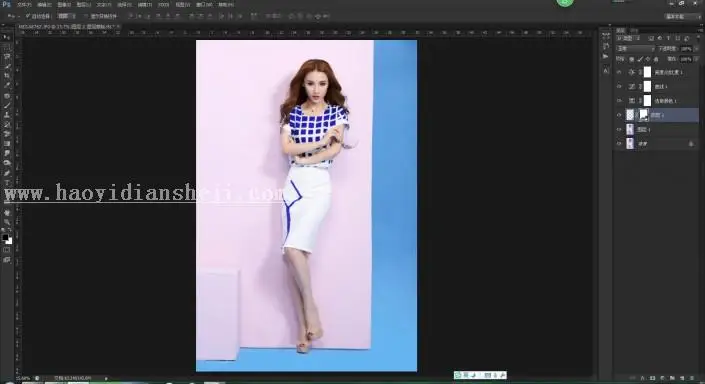
Task: Click lock icon on 背景 layer
Action: 691,144
